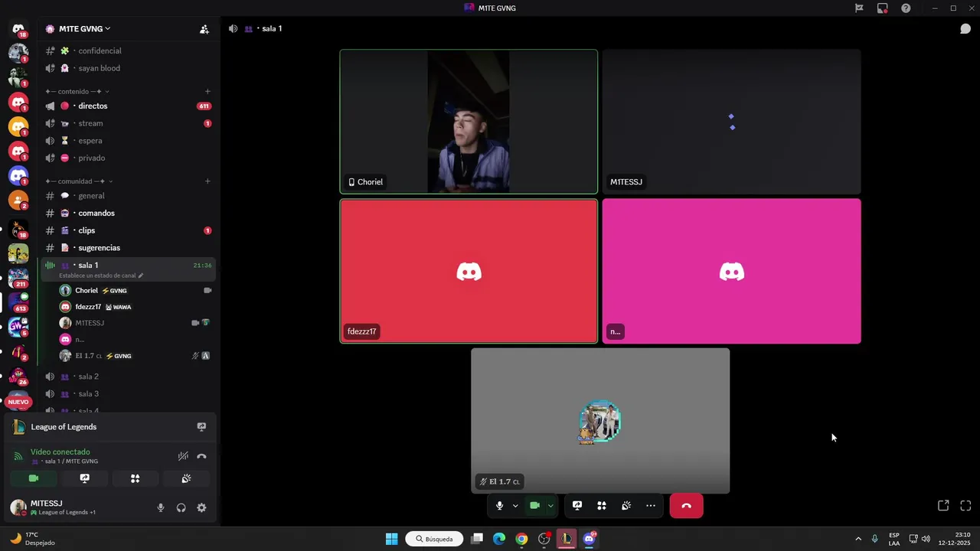Deafen with headphones icon in user panel
The width and height of the screenshot is (980, 551).
[x=181, y=507]
